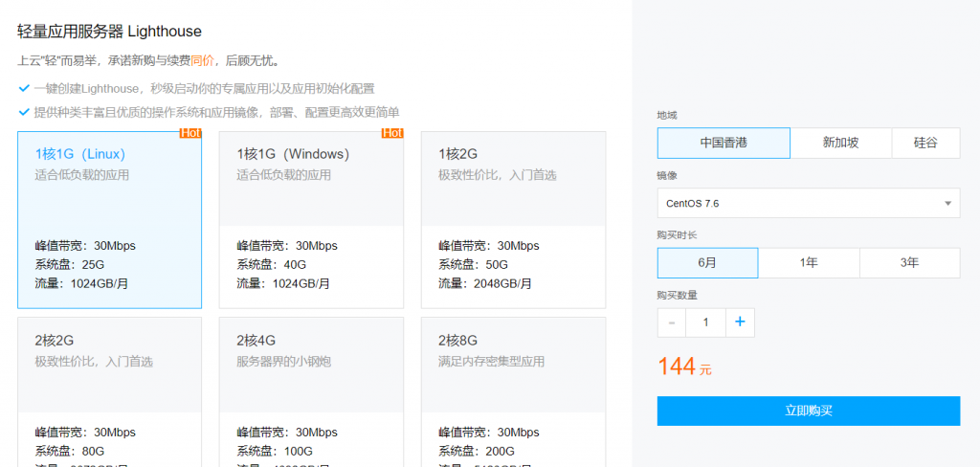
Task: Click 系统盘：100G in 2核4G card
Action: [275, 452]
